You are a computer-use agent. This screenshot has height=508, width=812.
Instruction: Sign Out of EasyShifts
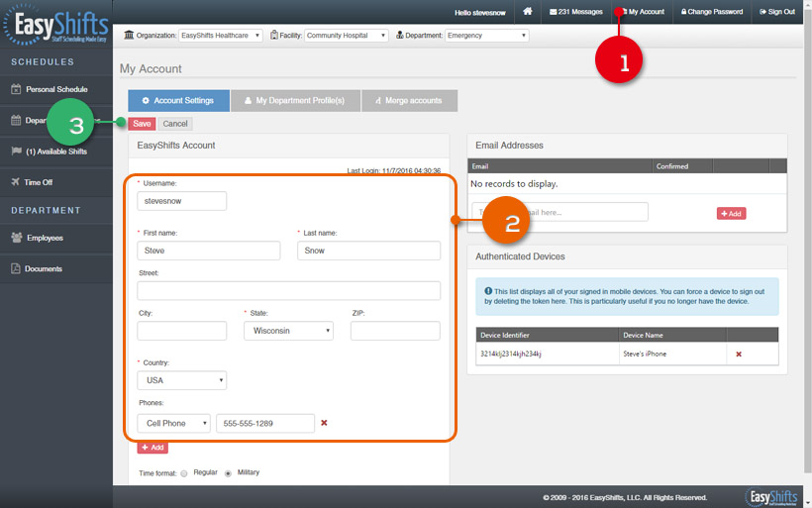point(776,12)
